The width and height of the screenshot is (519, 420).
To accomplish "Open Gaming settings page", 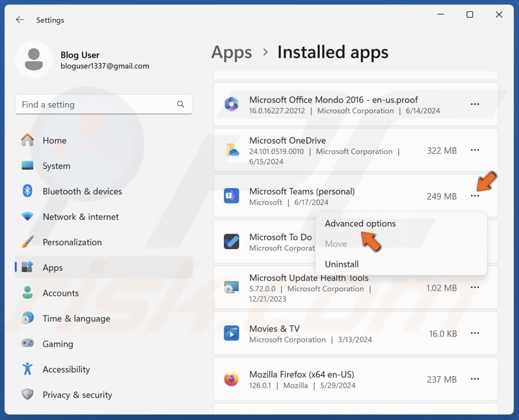I will point(104,344).
